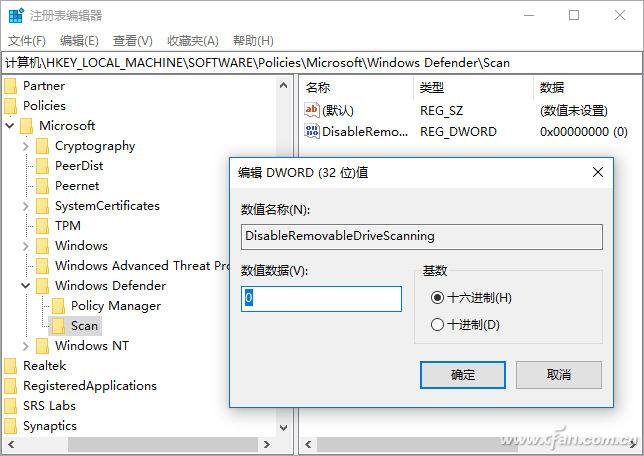Click the tree pane scroll right arrow
The image size is (644, 456).
point(267,444)
